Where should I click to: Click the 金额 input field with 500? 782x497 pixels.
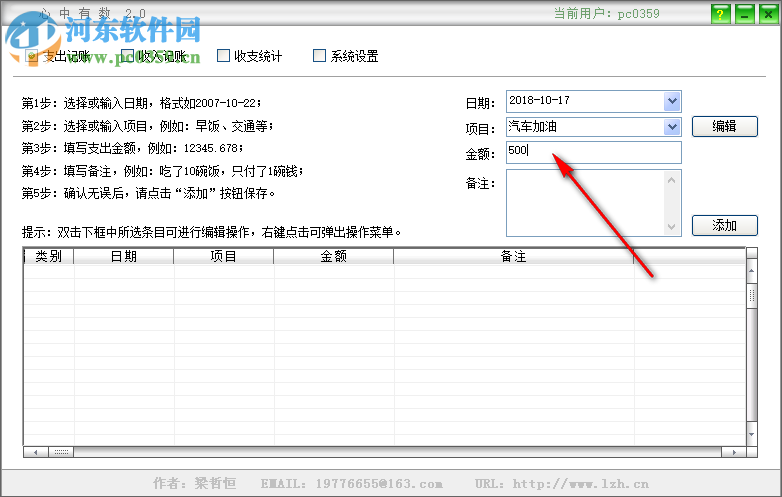(x=593, y=153)
